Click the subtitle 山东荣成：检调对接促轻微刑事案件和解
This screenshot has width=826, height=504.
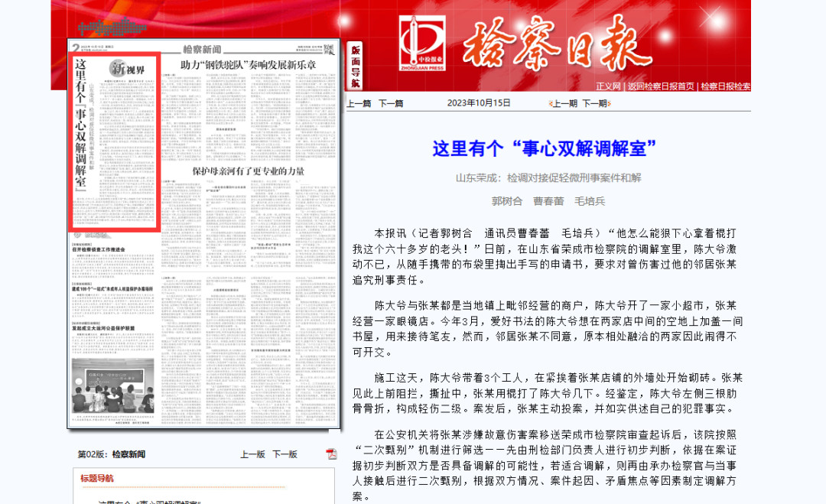pos(548,178)
